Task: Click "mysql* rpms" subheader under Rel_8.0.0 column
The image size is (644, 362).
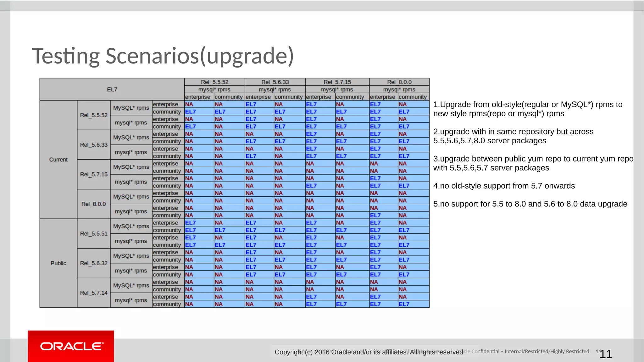Action: (399, 90)
